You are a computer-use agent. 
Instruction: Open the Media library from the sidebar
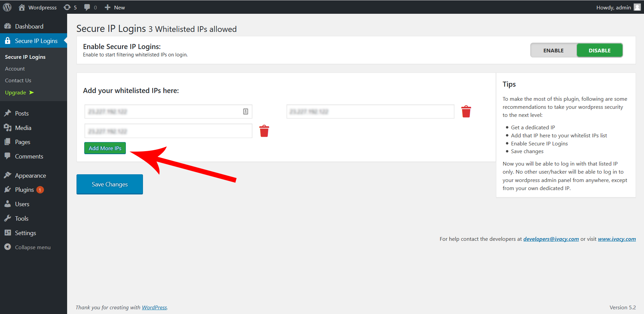[22, 128]
